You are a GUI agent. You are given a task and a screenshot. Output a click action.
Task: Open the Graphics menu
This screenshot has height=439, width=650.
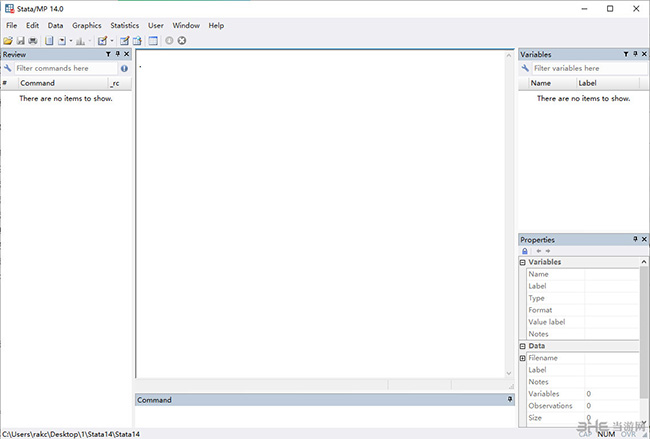[x=87, y=26]
